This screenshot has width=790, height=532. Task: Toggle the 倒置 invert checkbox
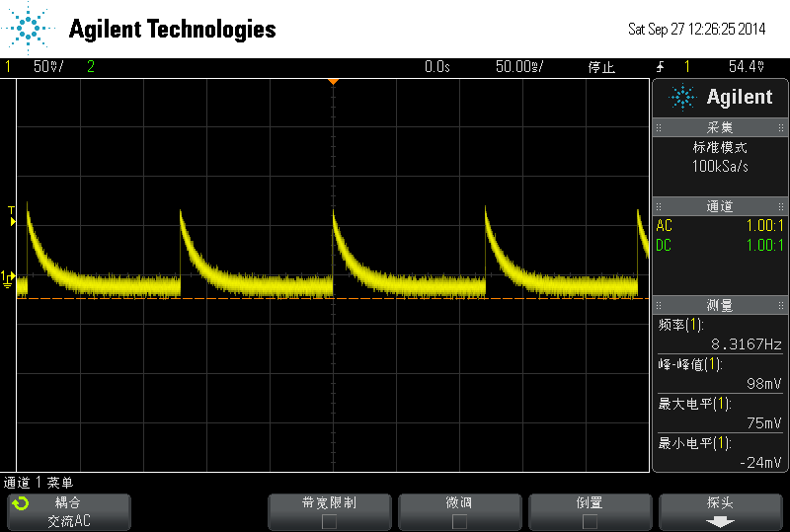590,521
